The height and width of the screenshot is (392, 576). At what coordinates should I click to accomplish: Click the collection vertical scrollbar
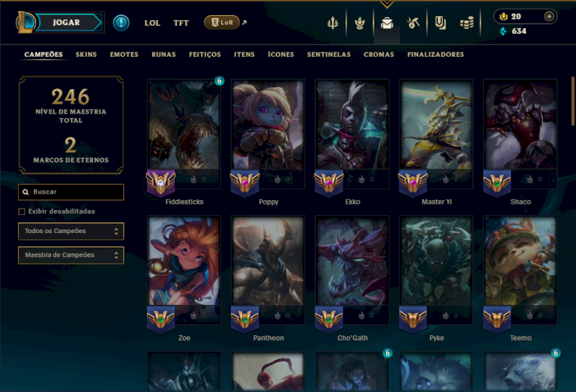click(573, 101)
